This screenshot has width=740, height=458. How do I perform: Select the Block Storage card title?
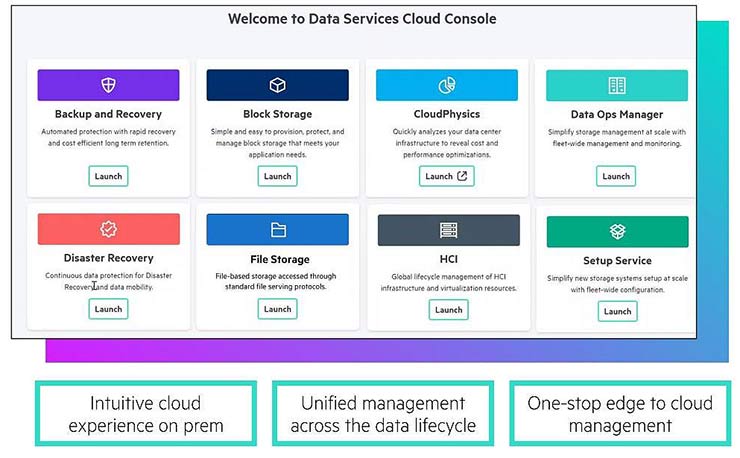277,114
